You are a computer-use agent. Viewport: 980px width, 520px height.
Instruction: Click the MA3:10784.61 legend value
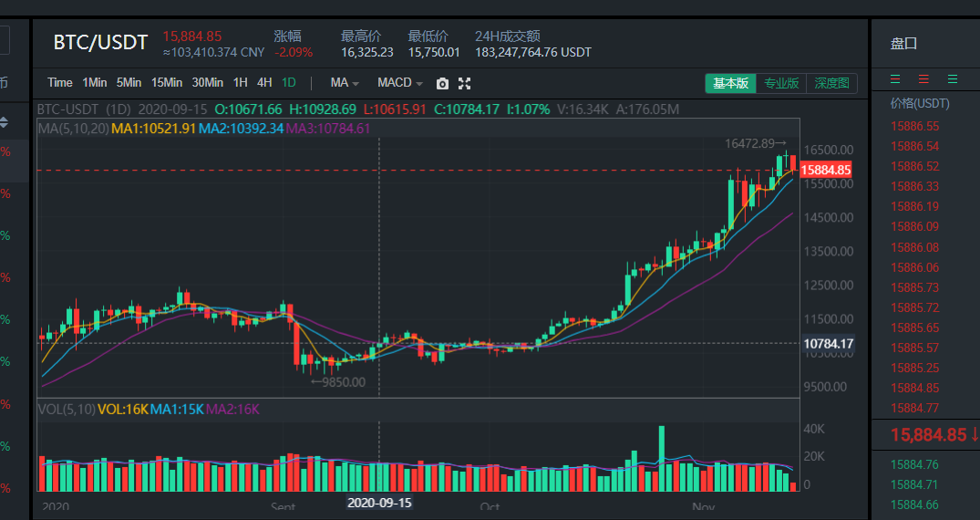[x=328, y=129]
